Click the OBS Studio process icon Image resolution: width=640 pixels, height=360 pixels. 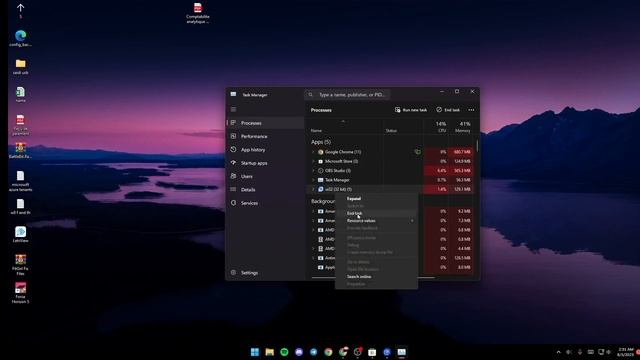click(x=321, y=171)
